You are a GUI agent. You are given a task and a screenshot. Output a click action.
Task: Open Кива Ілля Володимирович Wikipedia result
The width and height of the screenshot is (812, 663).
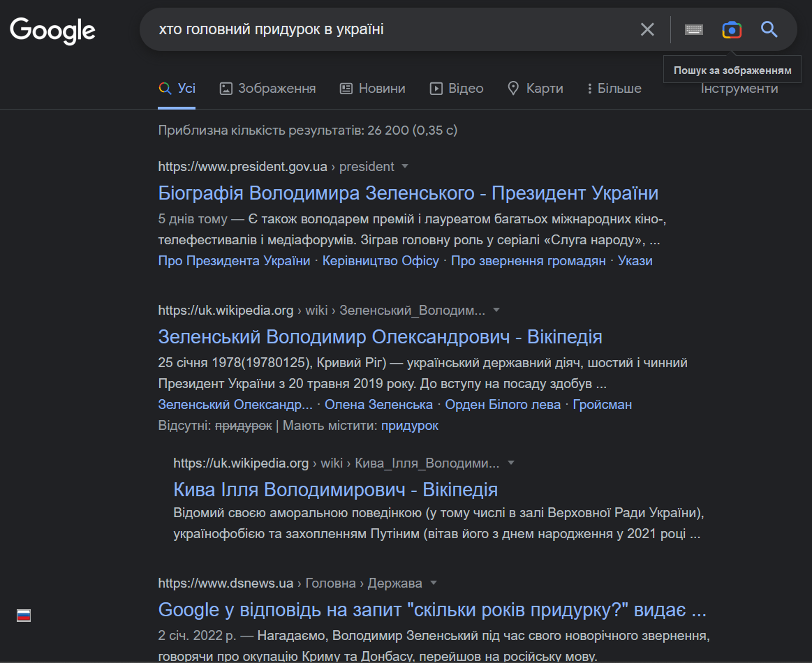[x=335, y=489]
